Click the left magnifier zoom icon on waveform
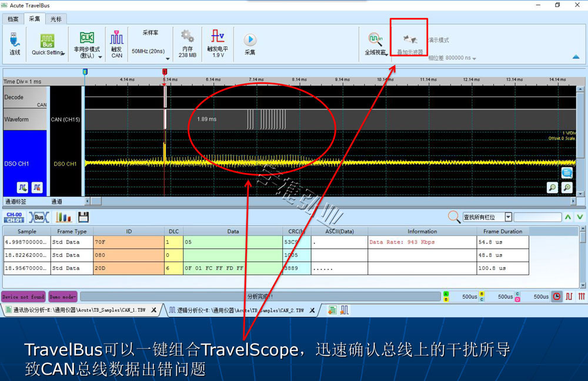Image resolution: width=588 pixels, height=381 pixels. pos(552,187)
